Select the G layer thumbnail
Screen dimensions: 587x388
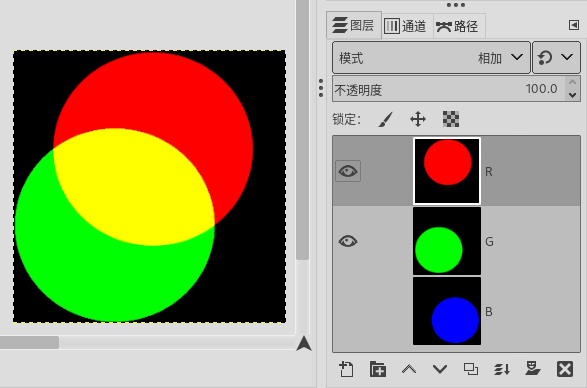tap(447, 241)
